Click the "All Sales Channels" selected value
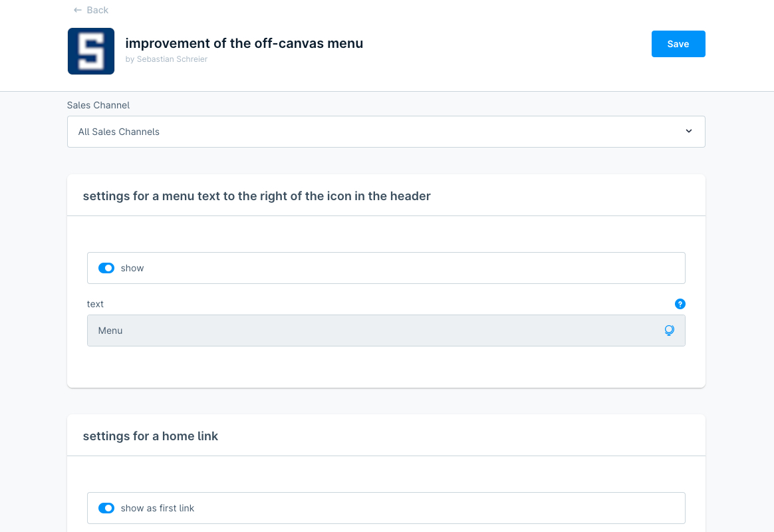774x532 pixels. (x=119, y=132)
